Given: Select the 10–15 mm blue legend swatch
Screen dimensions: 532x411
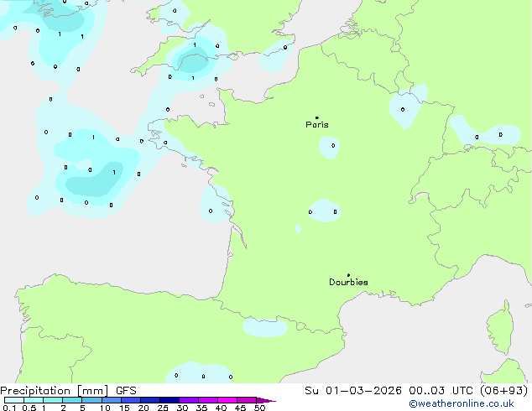Looking at the screenshot, I should [112, 400].
